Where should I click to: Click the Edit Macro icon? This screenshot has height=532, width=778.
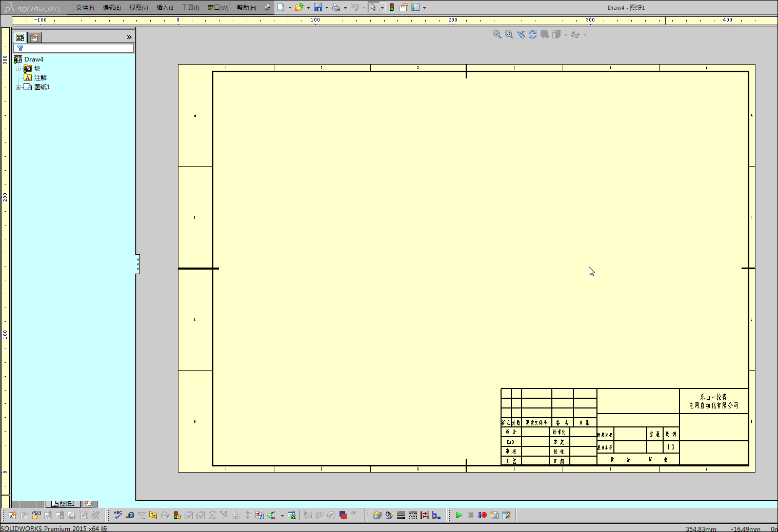pos(506,515)
